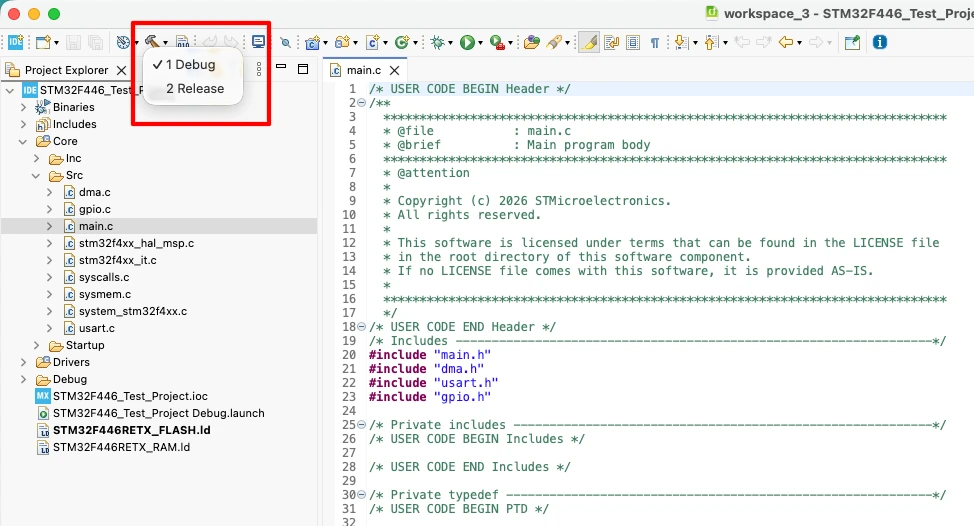Click the Skip All Breakpoints icon
This screenshot has height=526, width=974.
pyautogui.click(x=285, y=42)
